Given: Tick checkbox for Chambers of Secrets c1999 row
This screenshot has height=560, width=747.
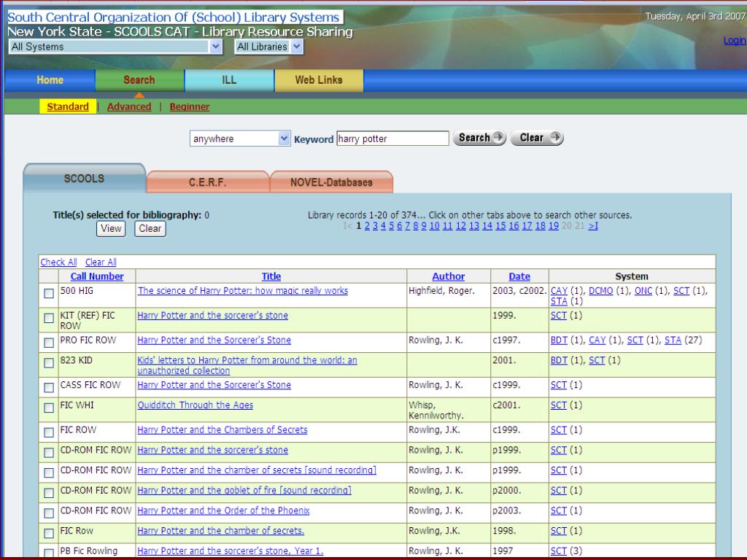Looking at the screenshot, I should 49,432.
